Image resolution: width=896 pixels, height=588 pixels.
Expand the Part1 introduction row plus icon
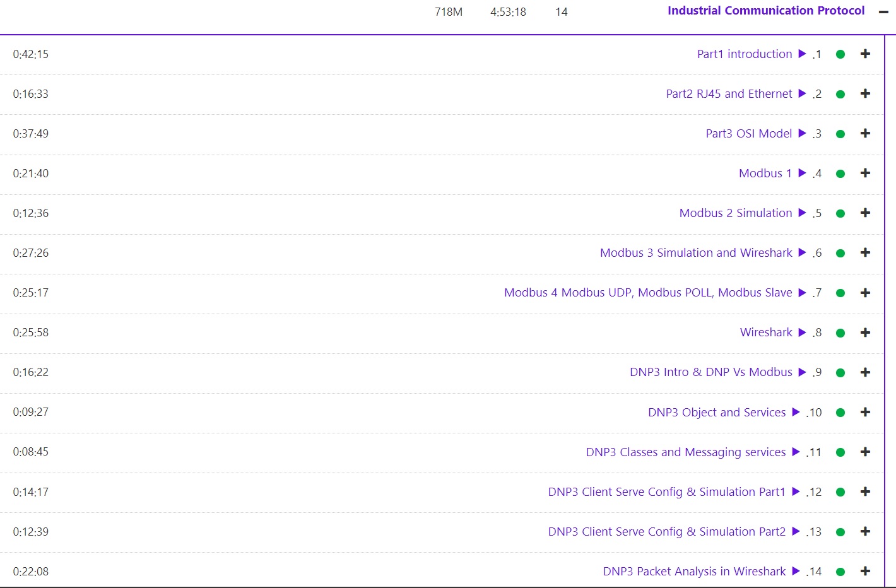pyautogui.click(x=865, y=54)
